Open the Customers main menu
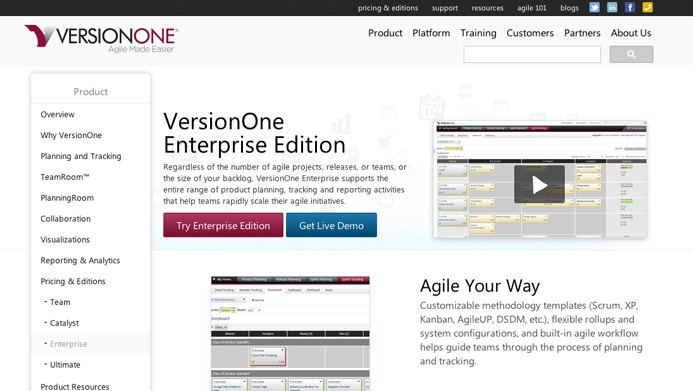Image resolution: width=693 pixels, height=391 pixels. [530, 33]
